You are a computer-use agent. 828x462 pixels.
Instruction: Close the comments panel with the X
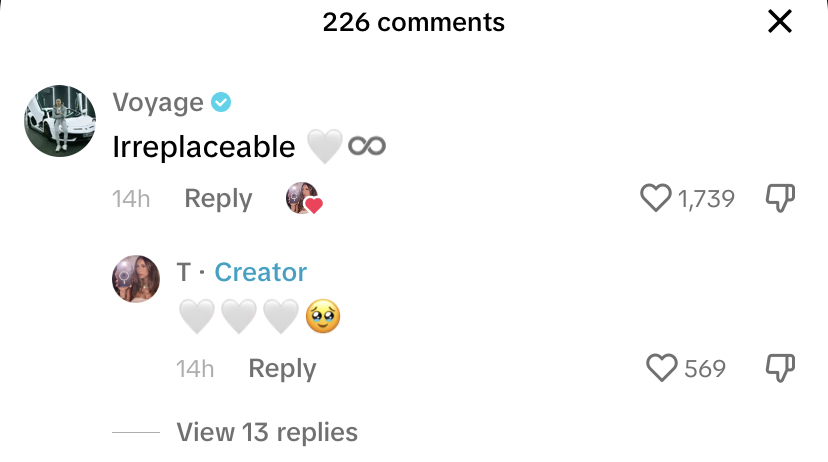click(779, 22)
